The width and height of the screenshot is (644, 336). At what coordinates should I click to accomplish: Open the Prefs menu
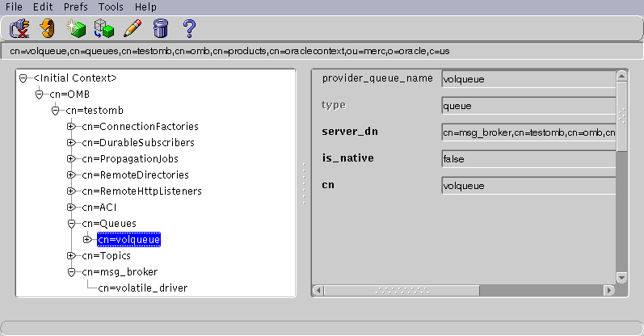75,6
